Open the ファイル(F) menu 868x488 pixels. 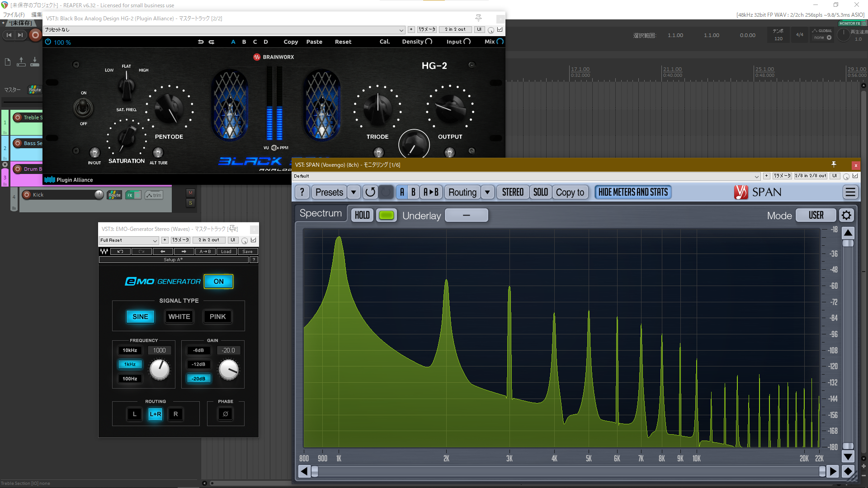(14, 14)
